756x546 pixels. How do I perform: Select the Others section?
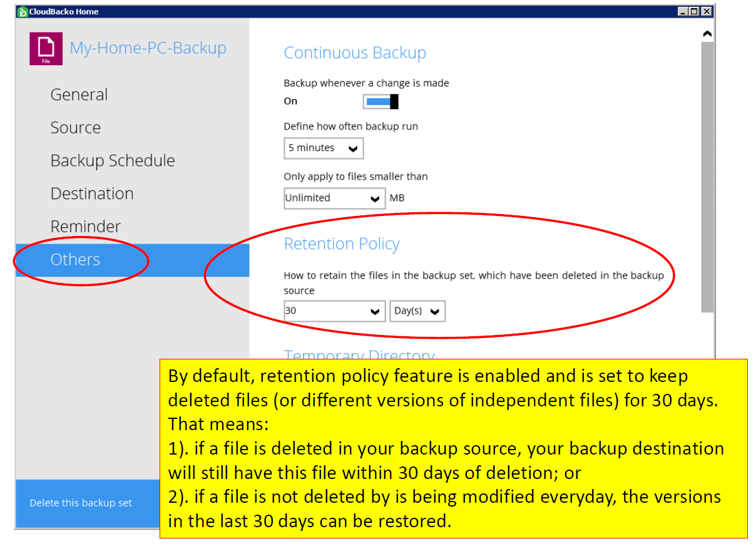[132, 260]
